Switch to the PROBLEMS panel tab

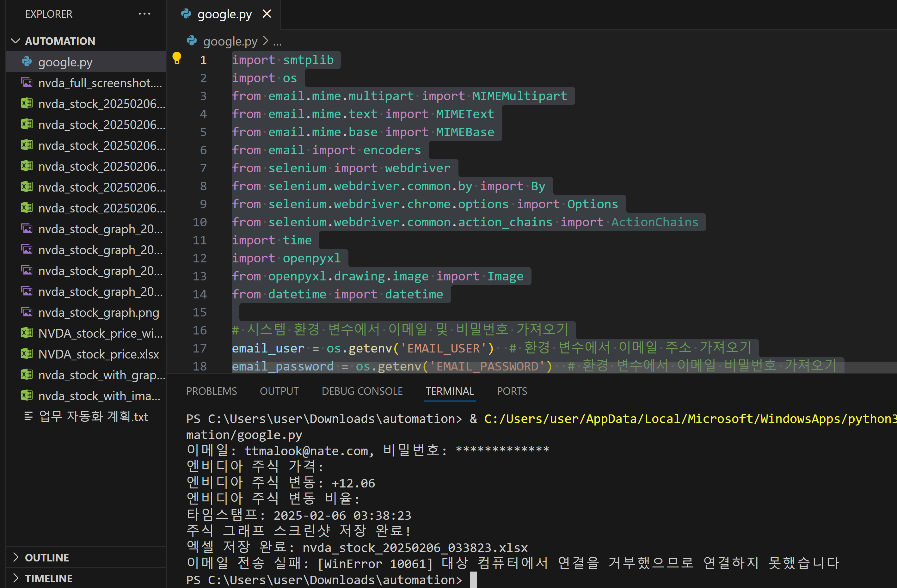click(212, 391)
